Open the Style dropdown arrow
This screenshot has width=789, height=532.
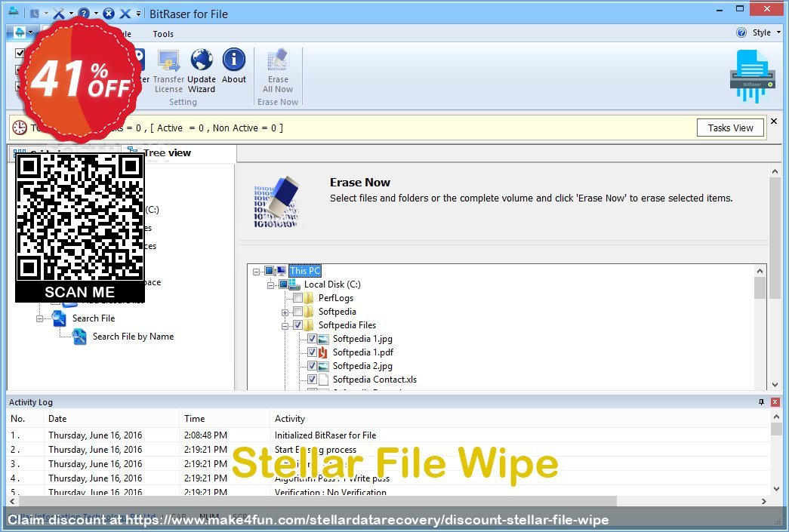779,32
